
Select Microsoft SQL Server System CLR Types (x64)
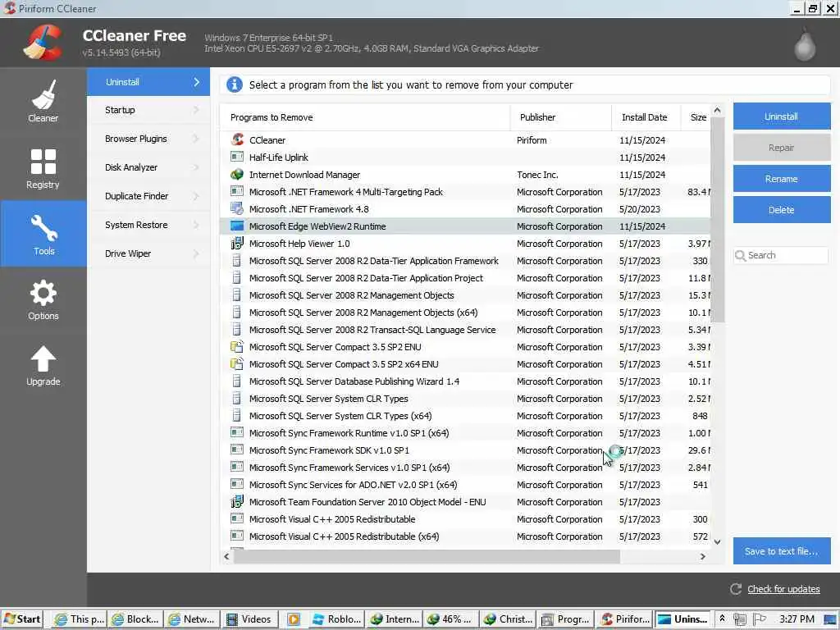tap(465, 416)
